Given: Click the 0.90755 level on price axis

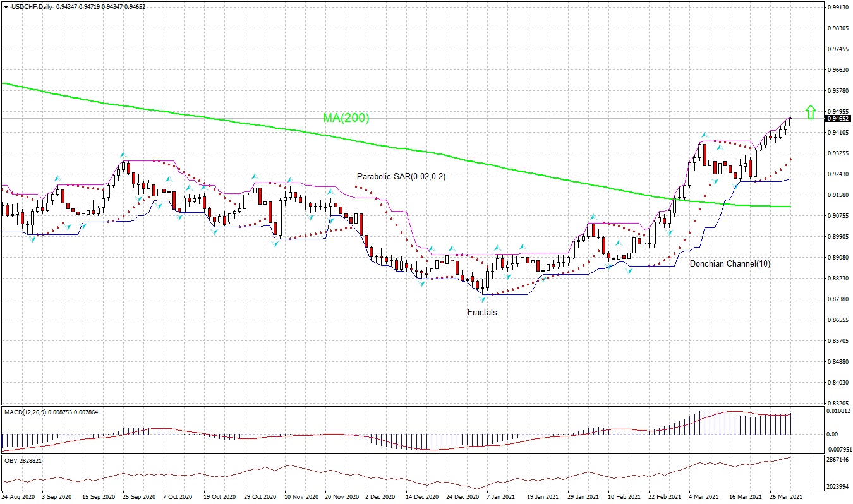Looking at the screenshot, I should click(x=838, y=216).
